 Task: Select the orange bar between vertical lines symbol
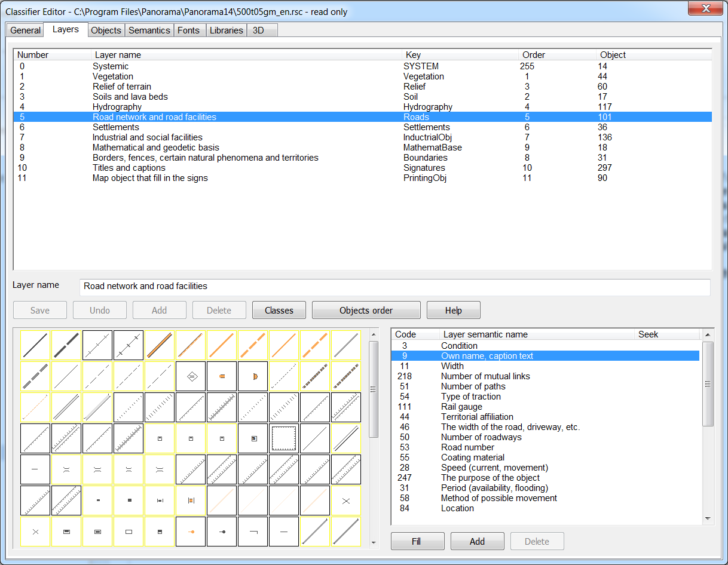(191, 500)
